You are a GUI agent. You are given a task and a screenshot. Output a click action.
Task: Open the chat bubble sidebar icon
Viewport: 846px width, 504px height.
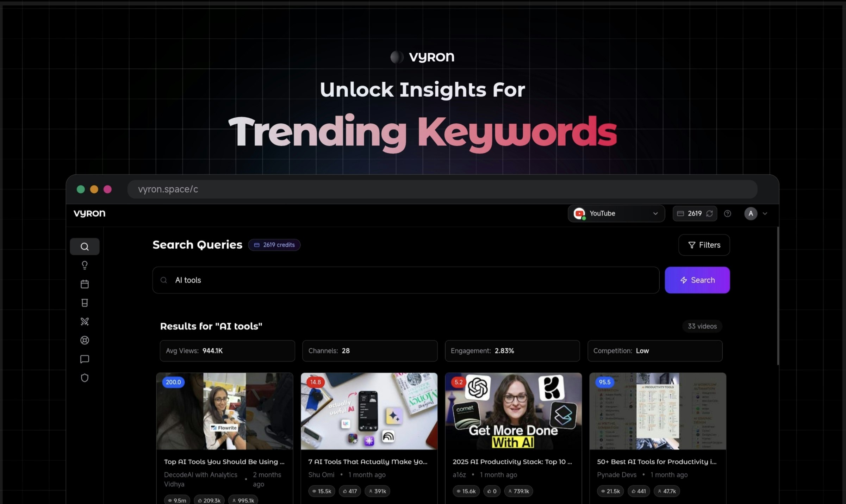[x=85, y=359]
